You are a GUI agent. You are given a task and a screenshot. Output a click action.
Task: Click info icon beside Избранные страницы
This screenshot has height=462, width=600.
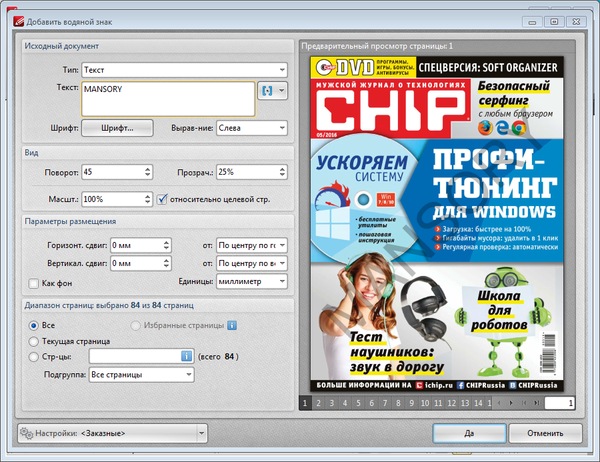[231, 325]
